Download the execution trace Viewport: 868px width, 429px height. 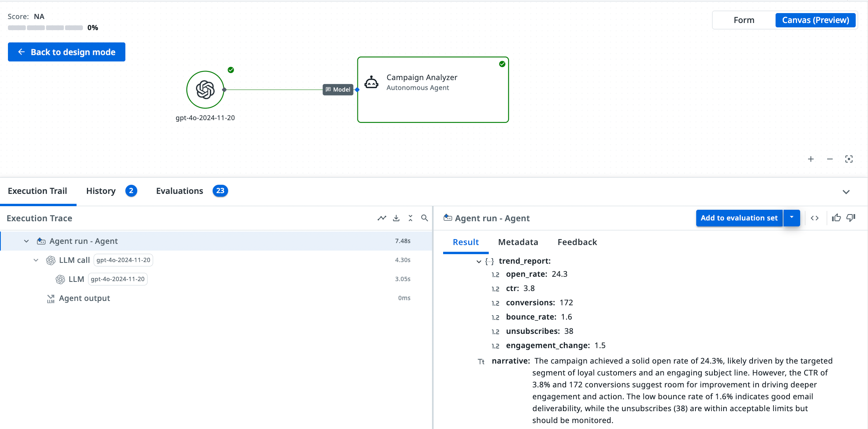396,218
